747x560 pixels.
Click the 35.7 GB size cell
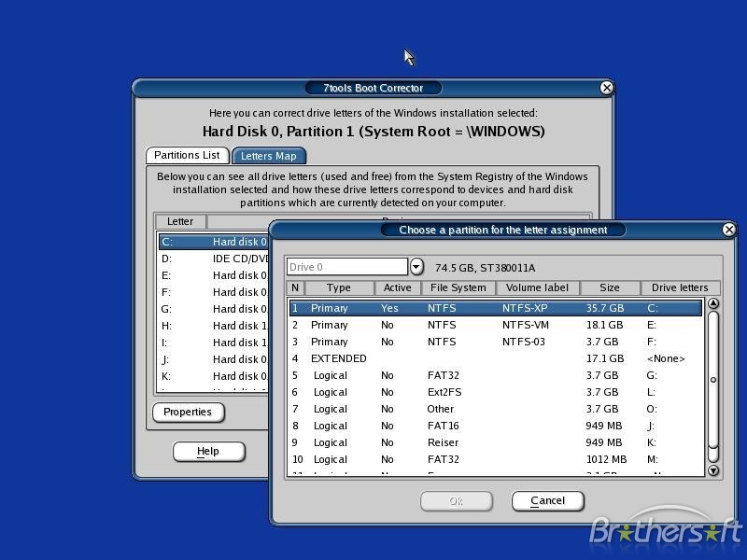[x=604, y=308]
